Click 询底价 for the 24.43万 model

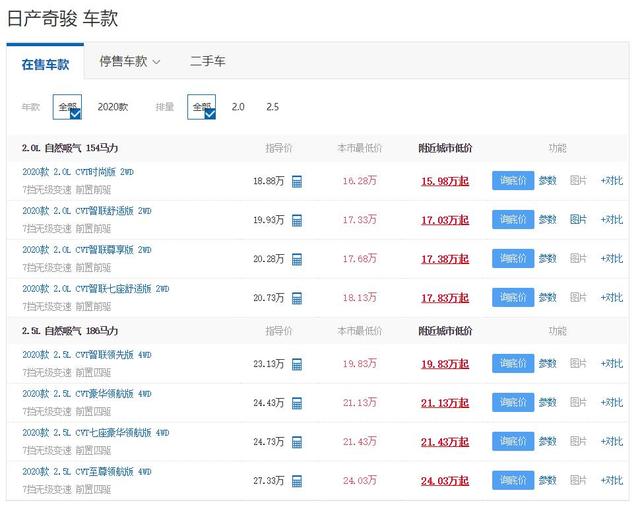pos(513,402)
